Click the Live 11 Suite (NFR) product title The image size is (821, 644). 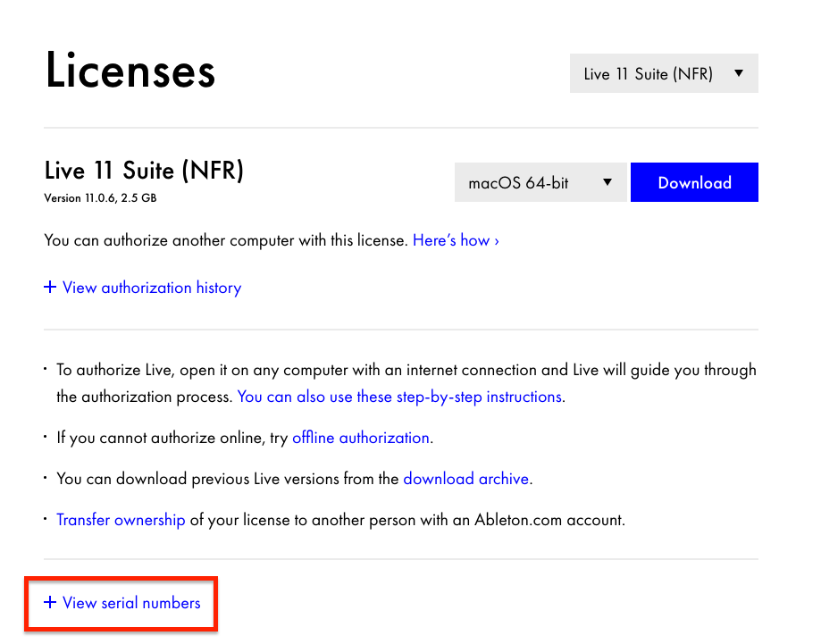(144, 171)
